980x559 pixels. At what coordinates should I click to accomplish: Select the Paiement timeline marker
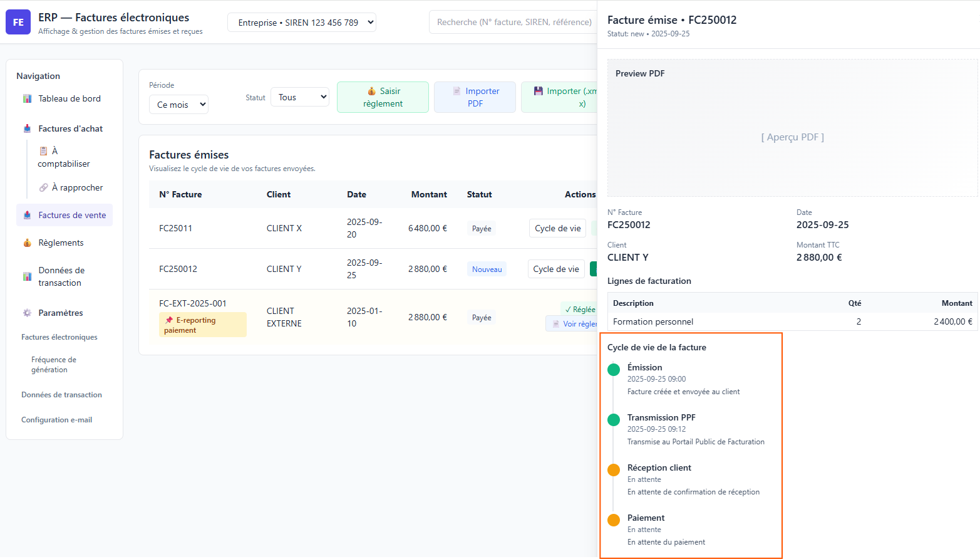pyautogui.click(x=614, y=520)
